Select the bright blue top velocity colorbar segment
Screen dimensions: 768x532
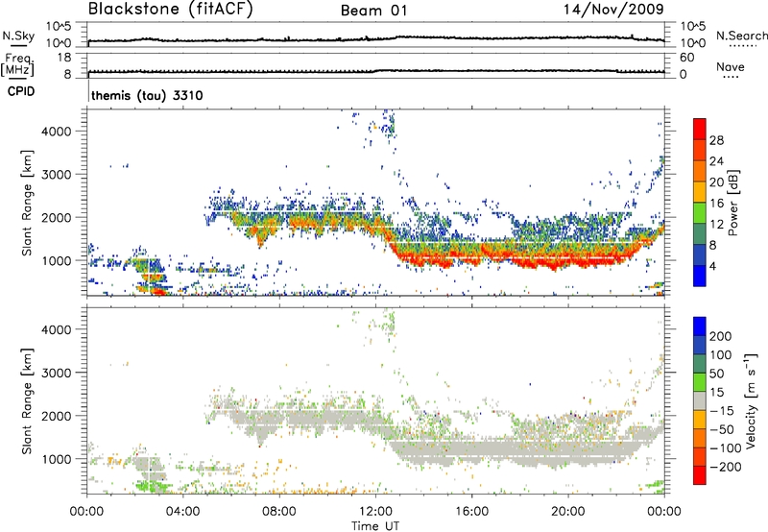coord(700,326)
